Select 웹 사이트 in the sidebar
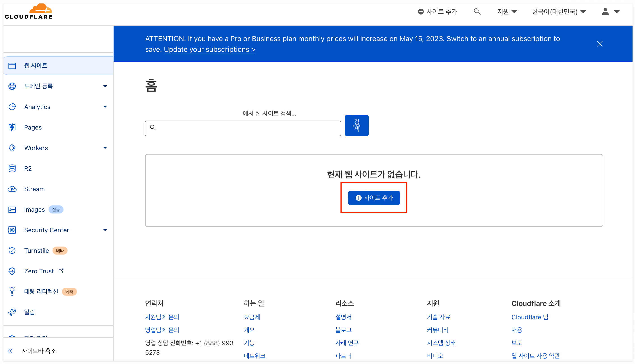Viewport: 636px width, 364px height. pos(36,65)
